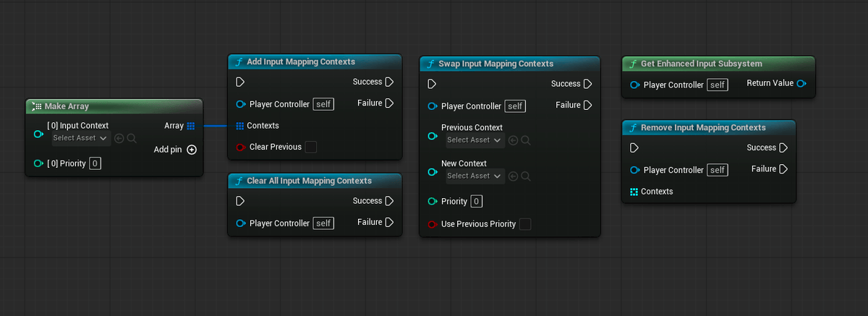Select Clear All Input Mapping Contexts node title
The height and width of the screenshot is (316, 868).
point(309,181)
